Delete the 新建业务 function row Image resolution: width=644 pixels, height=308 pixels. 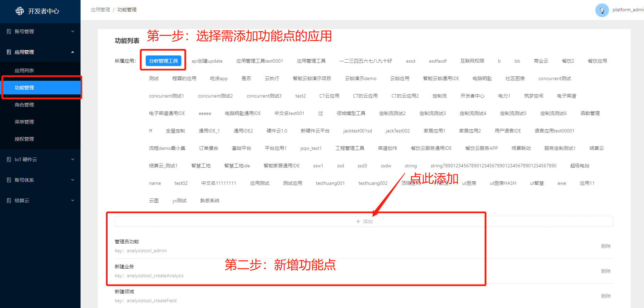(x=606, y=271)
